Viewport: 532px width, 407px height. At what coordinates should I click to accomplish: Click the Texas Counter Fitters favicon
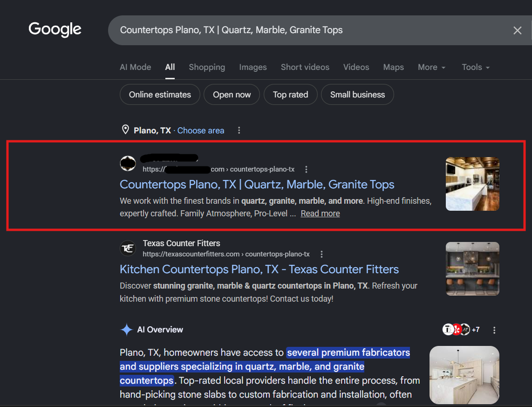coord(128,248)
